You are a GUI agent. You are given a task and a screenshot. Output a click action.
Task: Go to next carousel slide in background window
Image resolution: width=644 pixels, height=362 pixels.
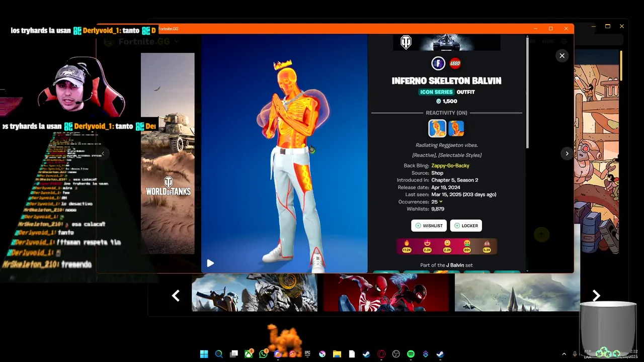click(596, 296)
